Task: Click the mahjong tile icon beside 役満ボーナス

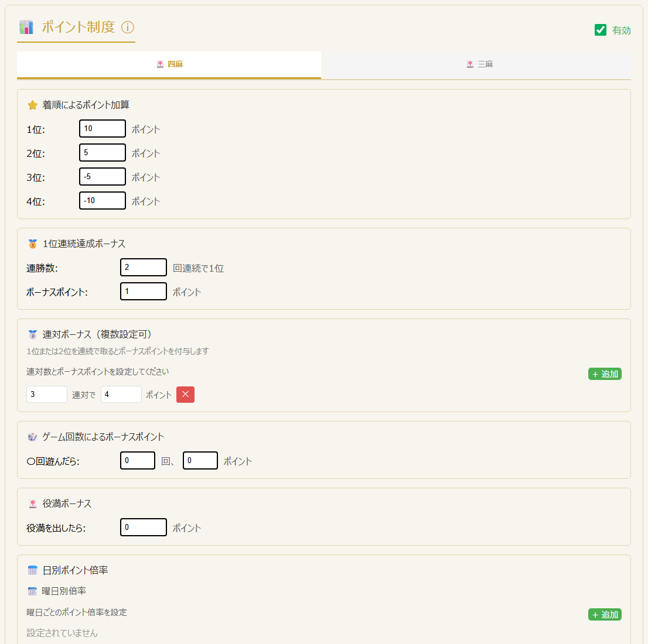Action: click(33, 503)
